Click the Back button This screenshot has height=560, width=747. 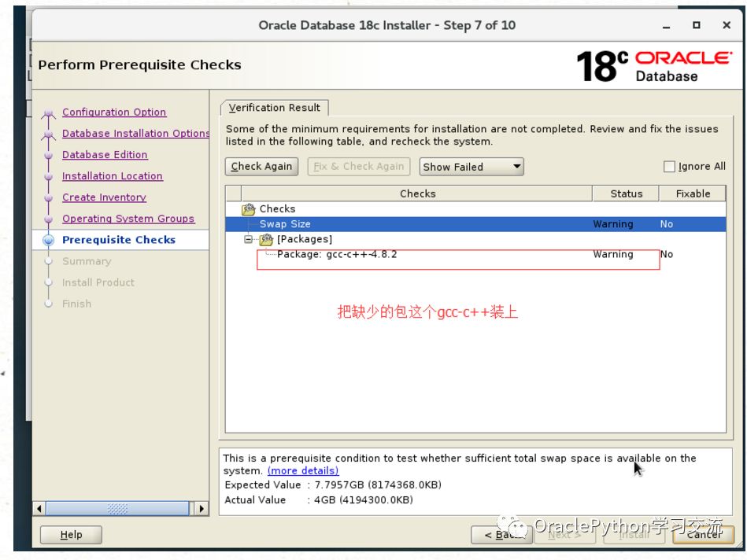click(501, 535)
